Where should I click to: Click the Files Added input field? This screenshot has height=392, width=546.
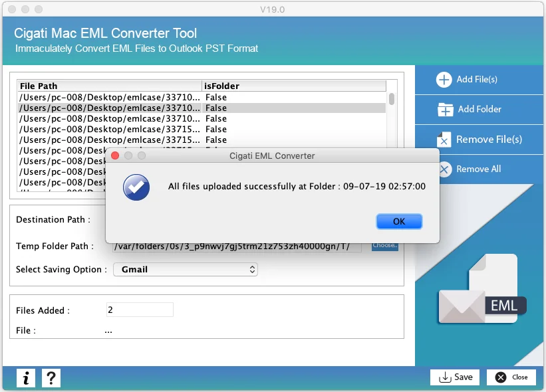click(140, 310)
